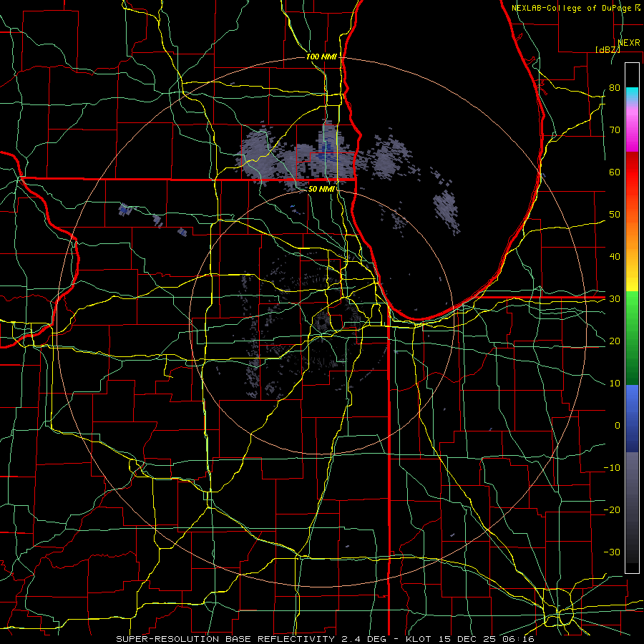The image size is (644, 644).
Task: Click the -30 value on the dBZ scale
Action: pyautogui.click(x=612, y=552)
